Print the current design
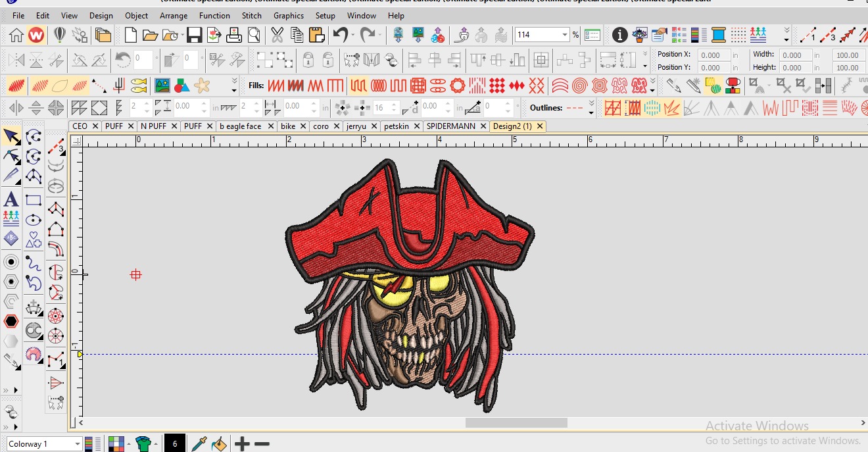 [233, 35]
